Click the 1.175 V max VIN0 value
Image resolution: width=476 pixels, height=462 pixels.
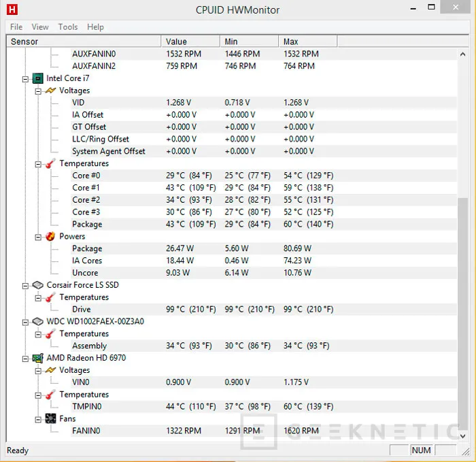[x=296, y=382]
